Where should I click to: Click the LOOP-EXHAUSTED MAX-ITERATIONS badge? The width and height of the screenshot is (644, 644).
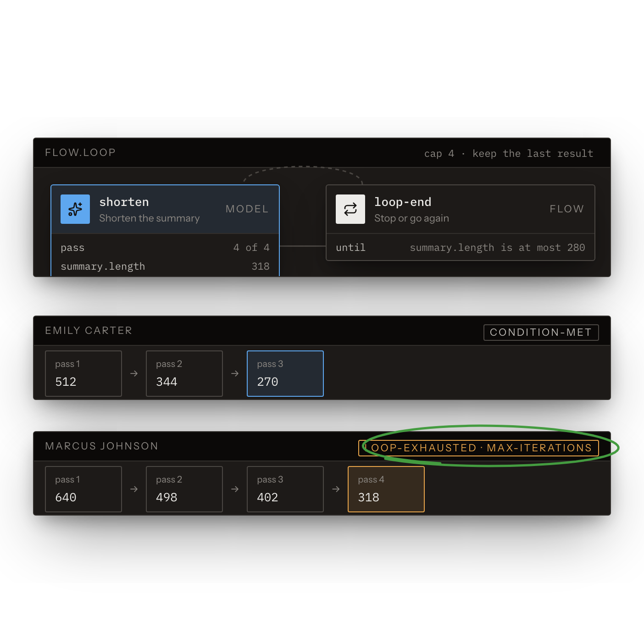(x=478, y=448)
